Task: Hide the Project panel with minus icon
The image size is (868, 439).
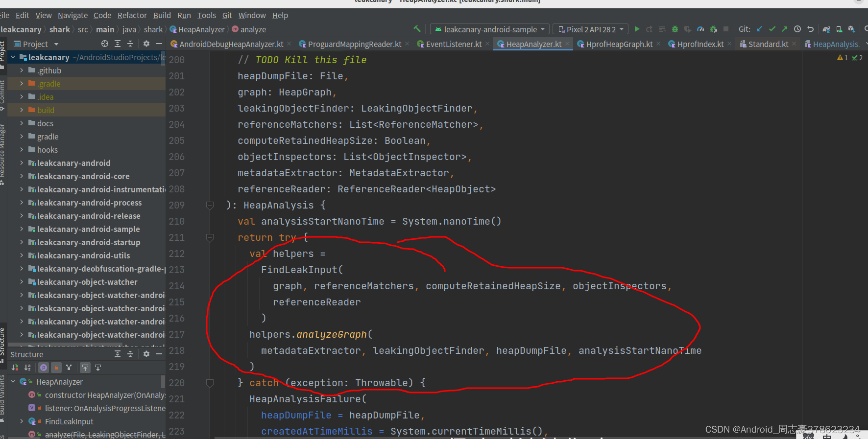Action: 159,44
